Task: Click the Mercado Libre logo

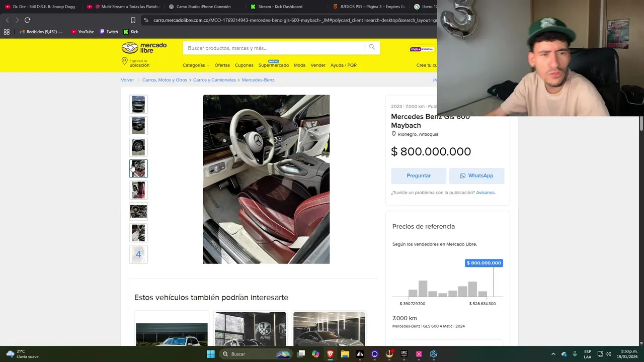Action: tap(144, 48)
